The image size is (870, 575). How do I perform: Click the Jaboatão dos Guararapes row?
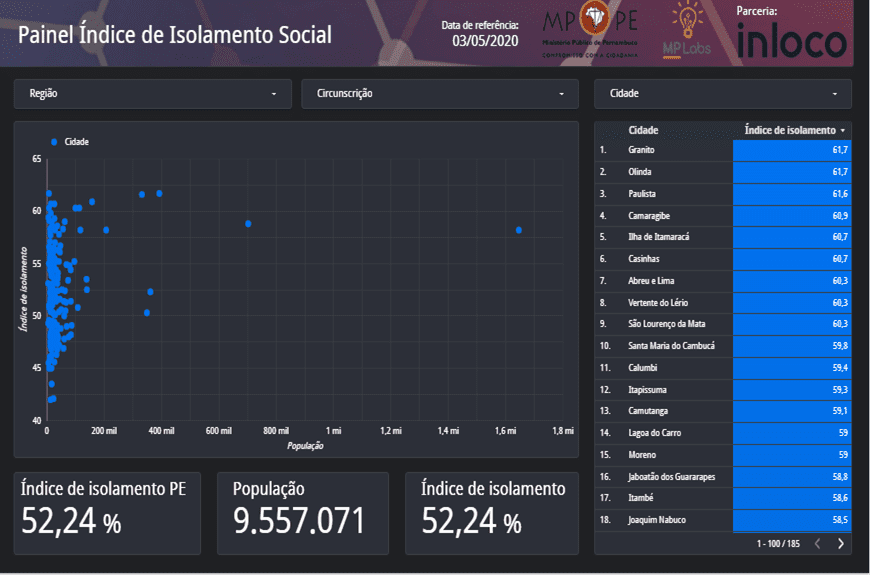pos(671,477)
